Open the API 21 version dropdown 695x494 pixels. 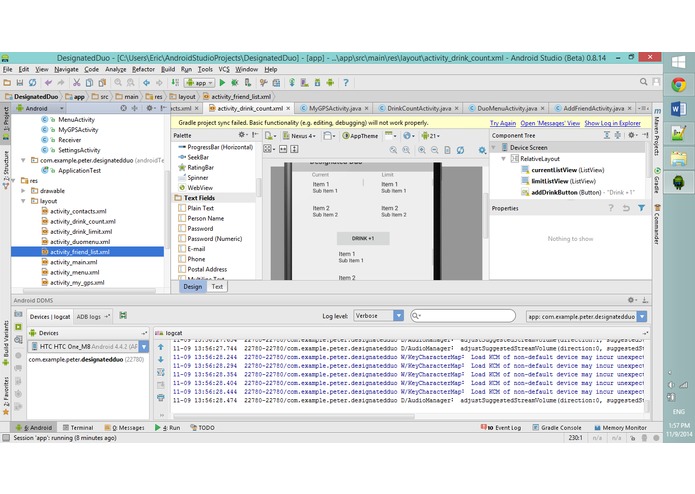pyautogui.click(x=430, y=136)
